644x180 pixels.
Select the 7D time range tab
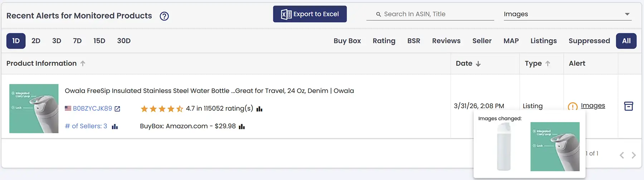coord(77,41)
